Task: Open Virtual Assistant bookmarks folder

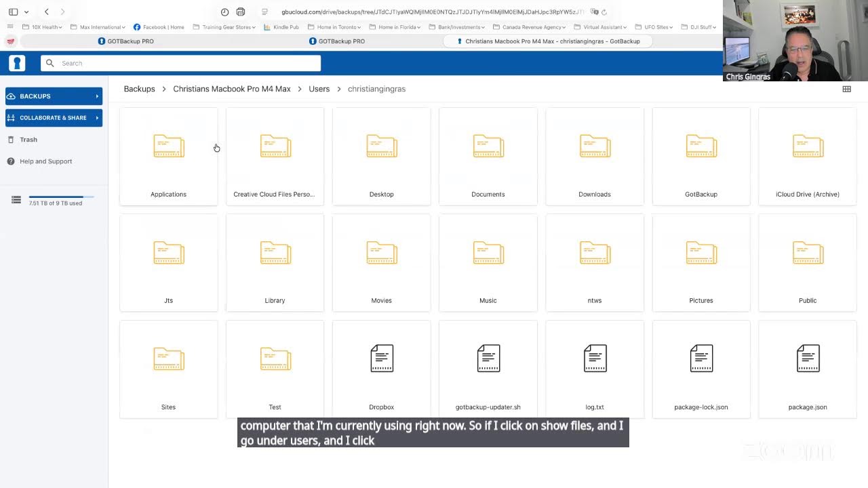Action: tap(600, 27)
